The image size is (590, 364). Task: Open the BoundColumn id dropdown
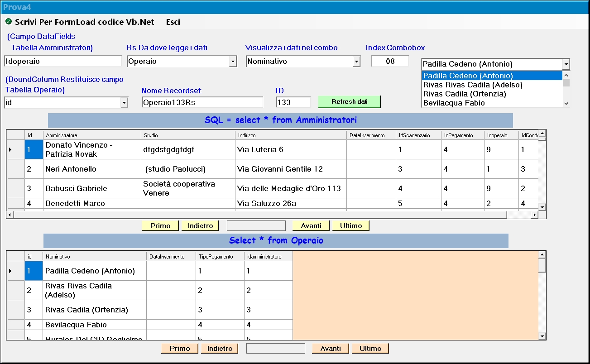(124, 103)
